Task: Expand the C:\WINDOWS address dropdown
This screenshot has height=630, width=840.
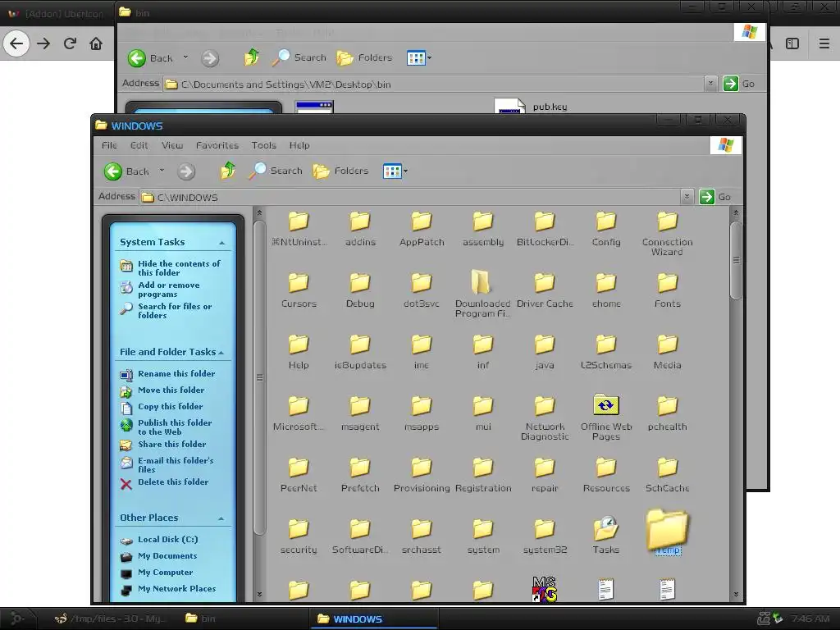Action: (687, 197)
